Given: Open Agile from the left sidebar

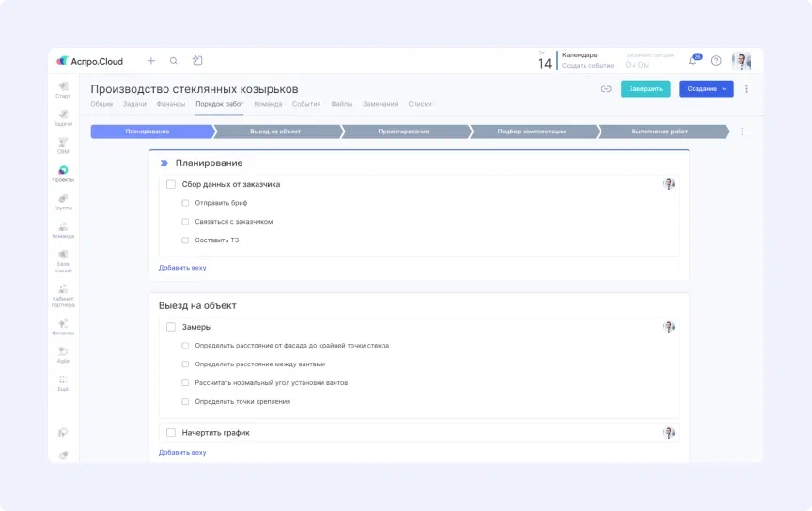Looking at the screenshot, I should 63,354.
